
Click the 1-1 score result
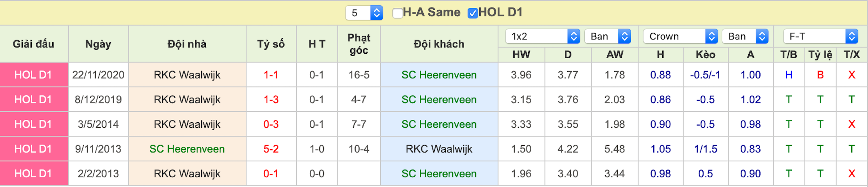(x=271, y=75)
